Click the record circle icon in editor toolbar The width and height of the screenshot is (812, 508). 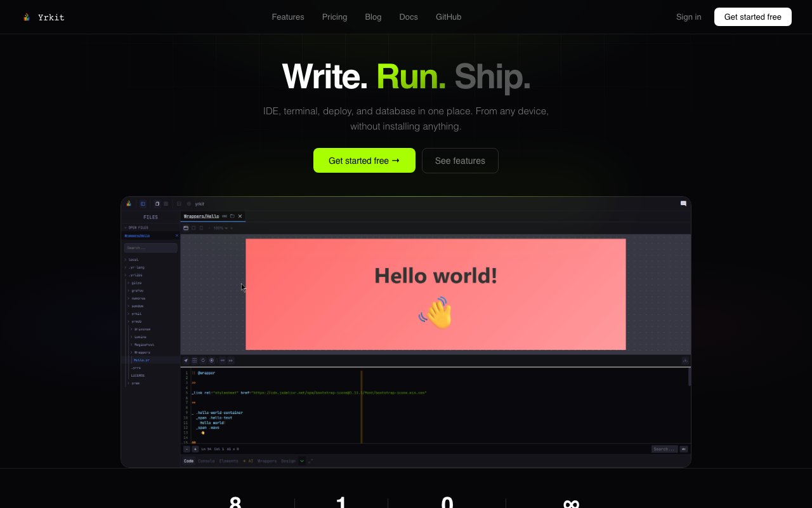[x=212, y=361]
